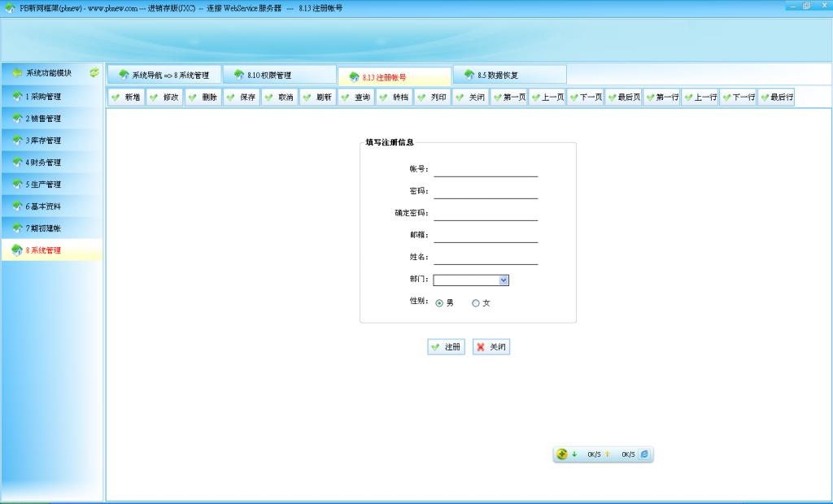Click the 转档 toolbar button

tap(395, 98)
